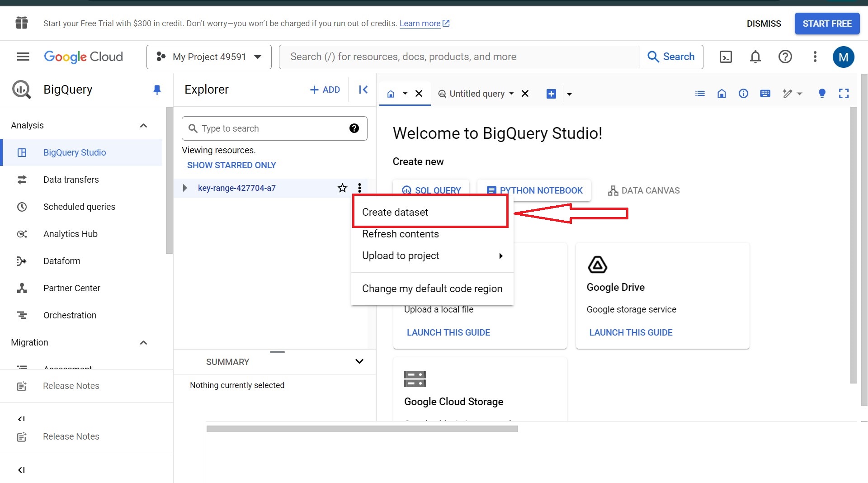Image resolution: width=868 pixels, height=483 pixels.
Task: Open the list view icon in toolbar
Action: pos(700,94)
